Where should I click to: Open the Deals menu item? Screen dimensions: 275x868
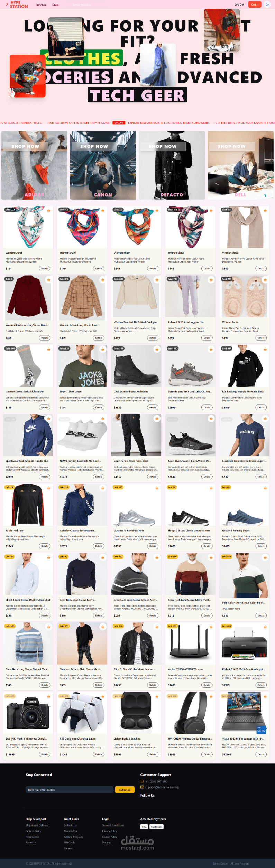click(x=55, y=4)
